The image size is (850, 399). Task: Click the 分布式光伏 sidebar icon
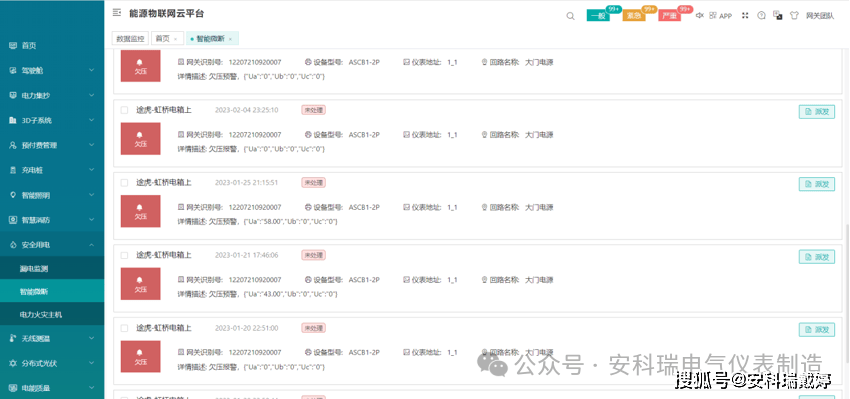coord(13,363)
